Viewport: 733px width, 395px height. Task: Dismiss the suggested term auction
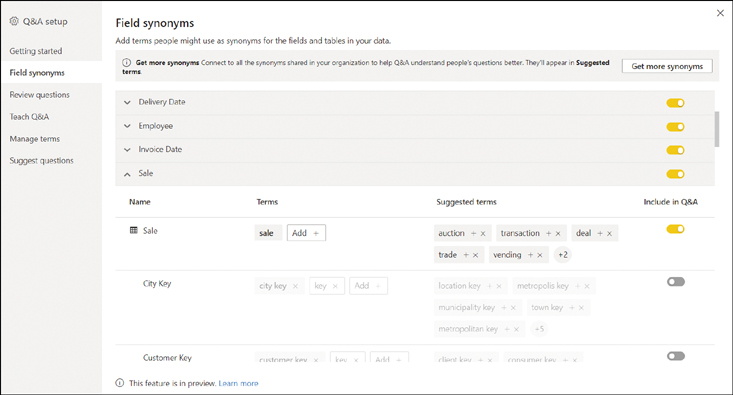point(483,233)
